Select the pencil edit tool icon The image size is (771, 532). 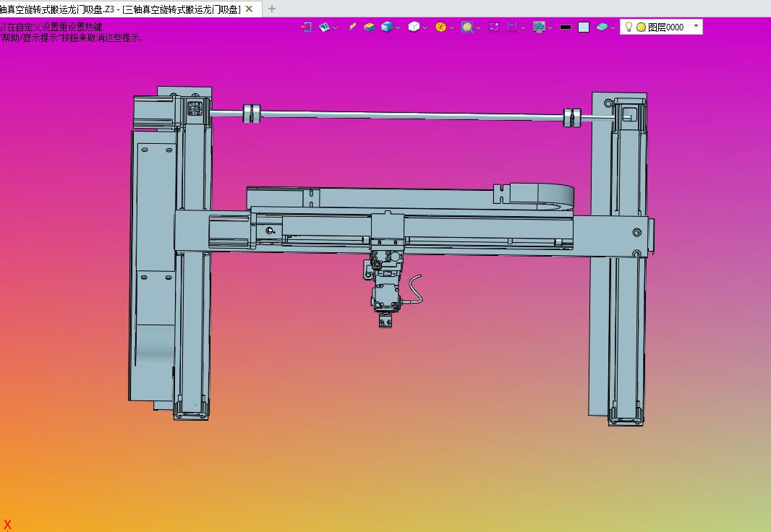(x=352, y=27)
